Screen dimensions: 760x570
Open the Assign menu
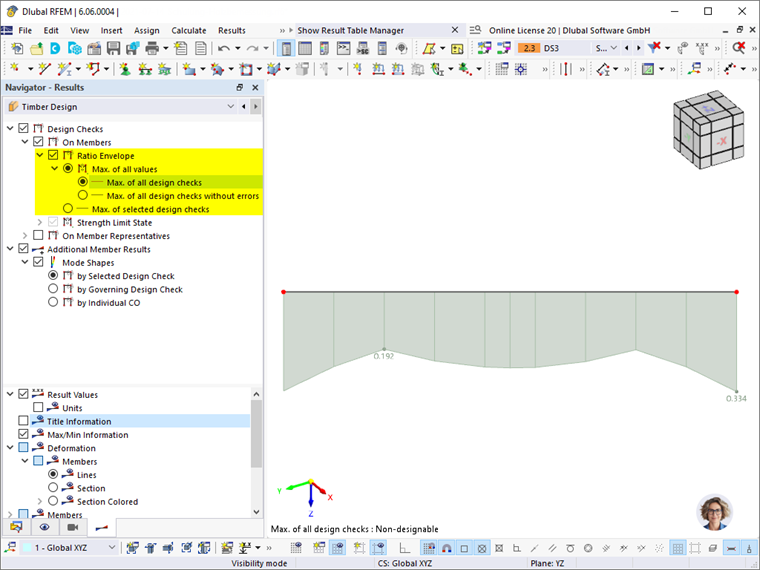pyautogui.click(x=146, y=30)
